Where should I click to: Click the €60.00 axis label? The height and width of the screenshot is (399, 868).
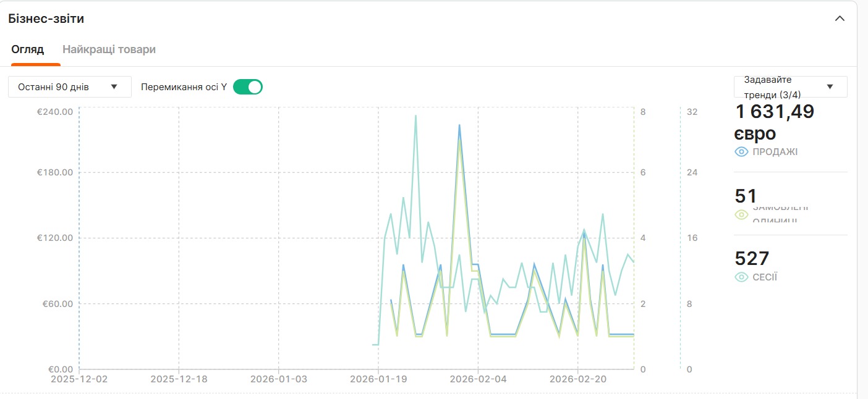pos(57,304)
